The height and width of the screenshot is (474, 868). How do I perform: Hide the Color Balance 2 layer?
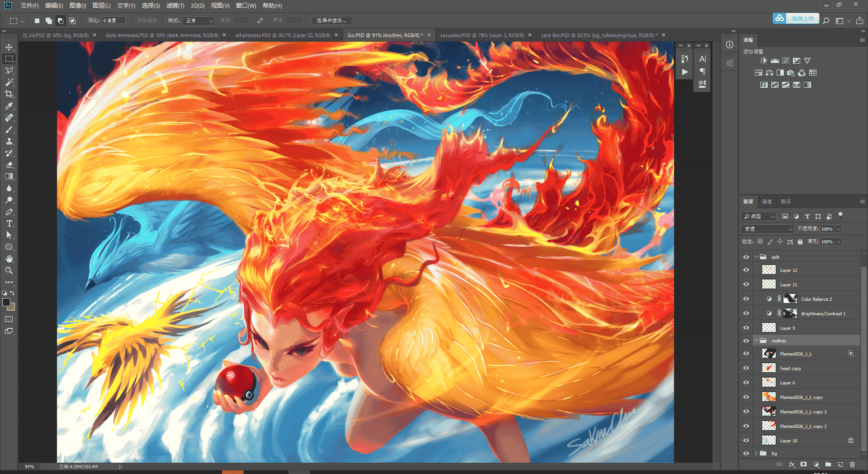746,299
